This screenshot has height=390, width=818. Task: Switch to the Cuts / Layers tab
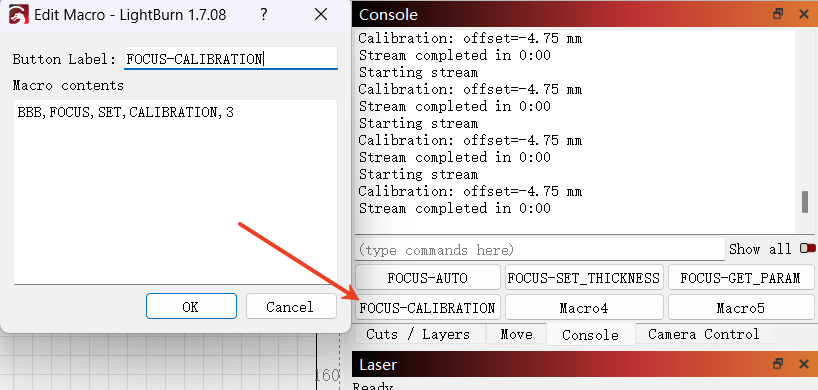coord(418,334)
